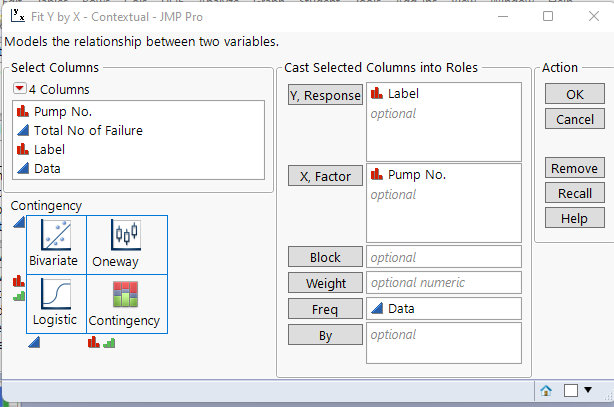The width and height of the screenshot is (614, 407).
Task: Click the Remove button
Action: (x=574, y=168)
